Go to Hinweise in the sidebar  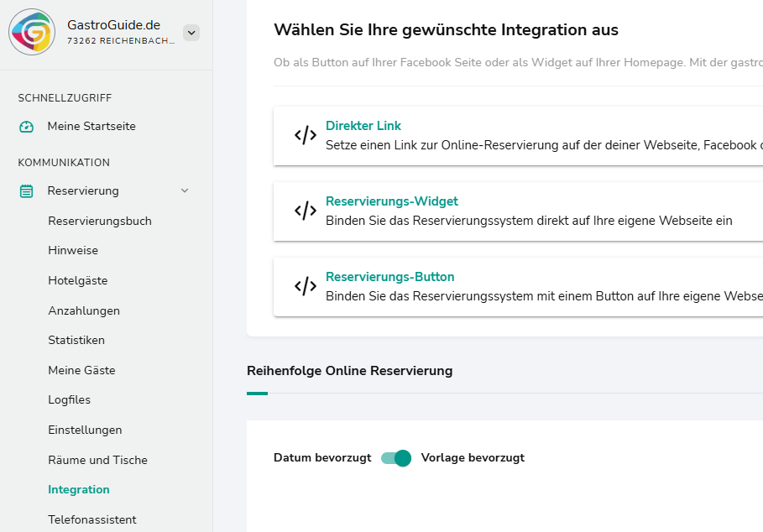(x=73, y=251)
